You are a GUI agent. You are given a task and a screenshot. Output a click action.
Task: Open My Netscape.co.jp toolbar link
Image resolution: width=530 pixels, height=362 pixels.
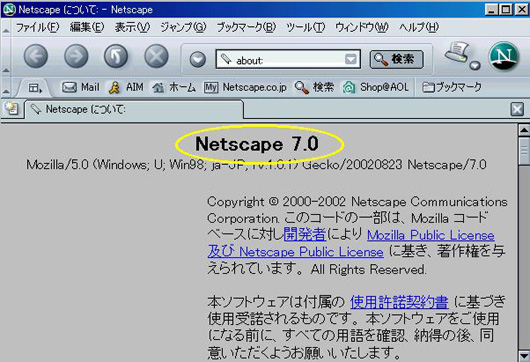[x=245, y=88]
